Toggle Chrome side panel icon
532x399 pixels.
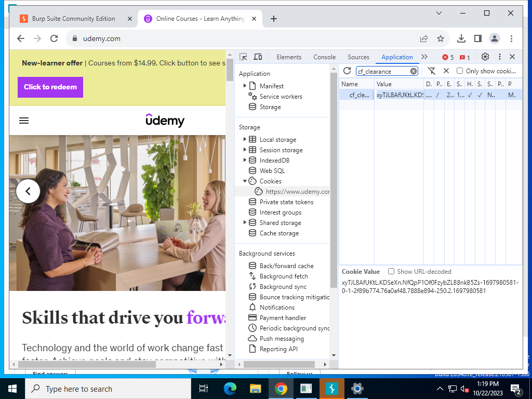478,38
